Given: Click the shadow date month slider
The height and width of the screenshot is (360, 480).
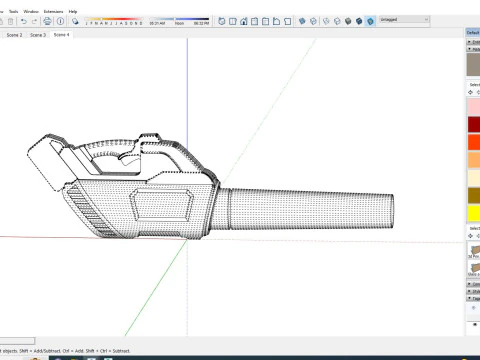Looking at the screenshot, I should [113, 21].
